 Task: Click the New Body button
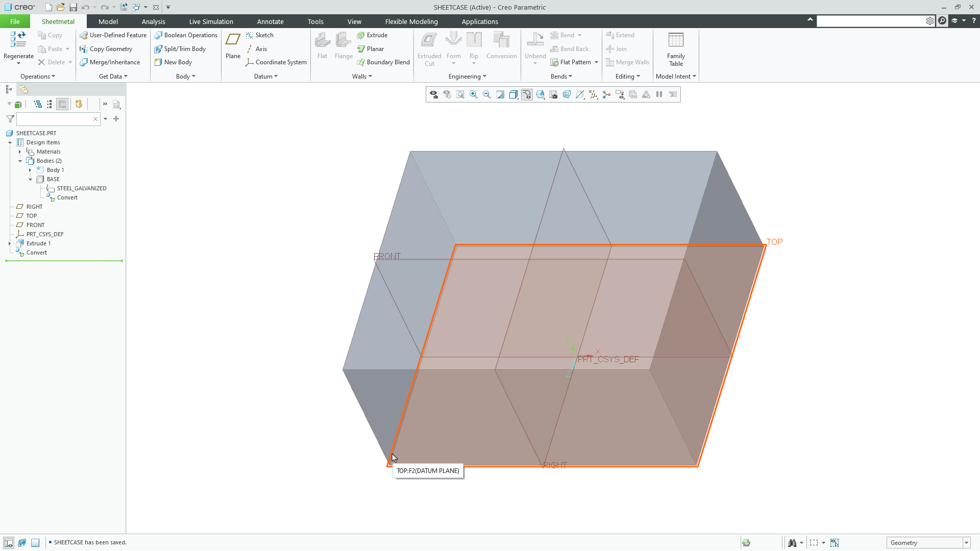[x=173, y=62]
